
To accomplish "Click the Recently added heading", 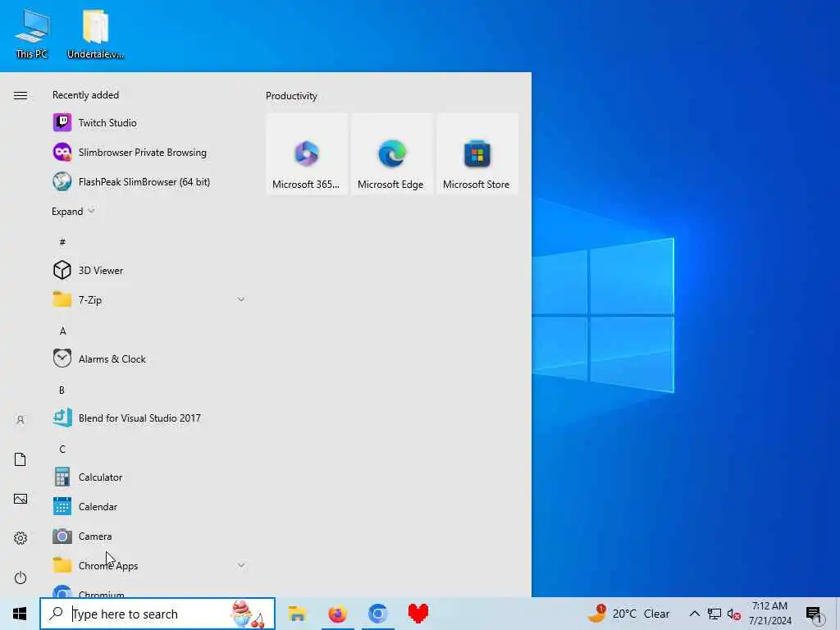I will coord(85,95).
